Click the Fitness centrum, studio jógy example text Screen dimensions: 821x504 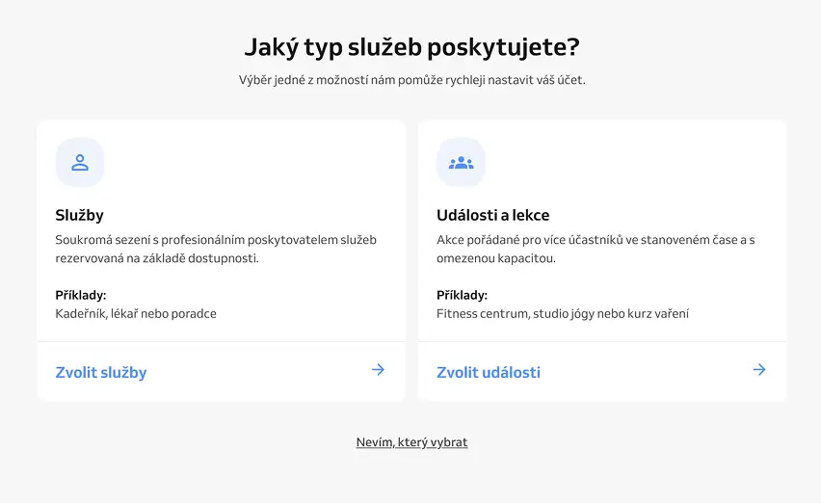(x=563, y=313)
